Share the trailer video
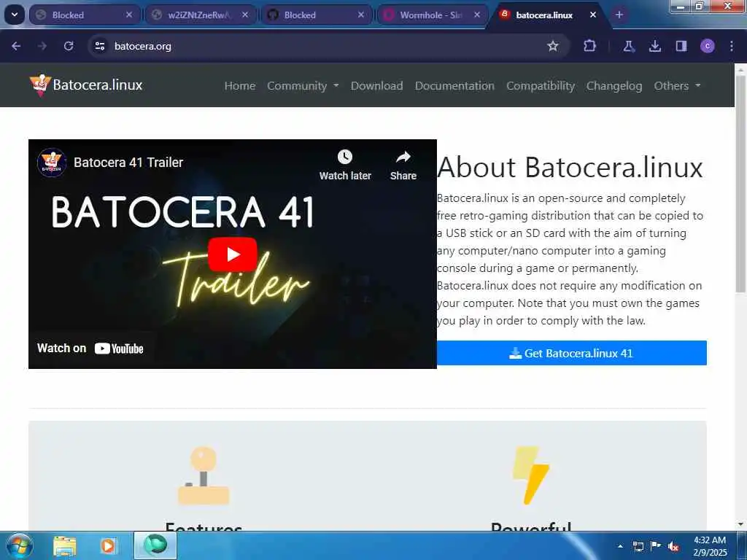The height and width of the screenshot is (560, 747). click(403, 165)
